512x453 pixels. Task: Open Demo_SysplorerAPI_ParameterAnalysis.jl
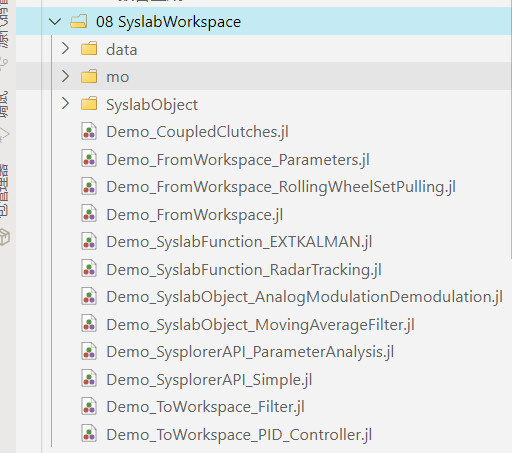click(250, 352)
